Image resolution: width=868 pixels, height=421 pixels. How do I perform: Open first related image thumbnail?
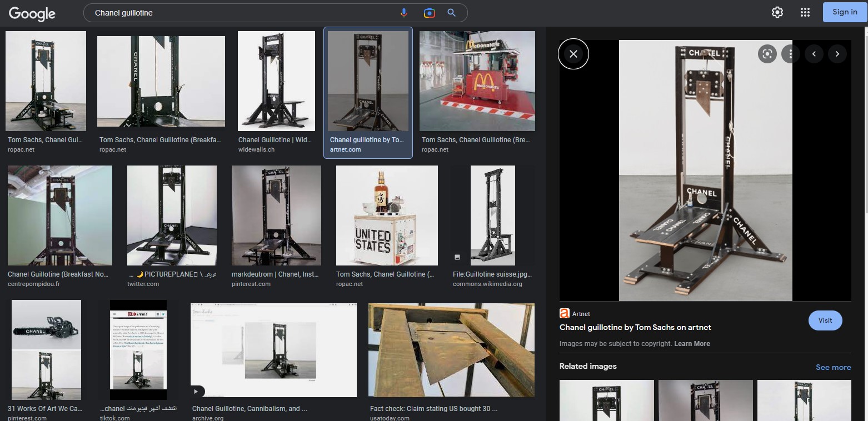(x=607, y=400)
